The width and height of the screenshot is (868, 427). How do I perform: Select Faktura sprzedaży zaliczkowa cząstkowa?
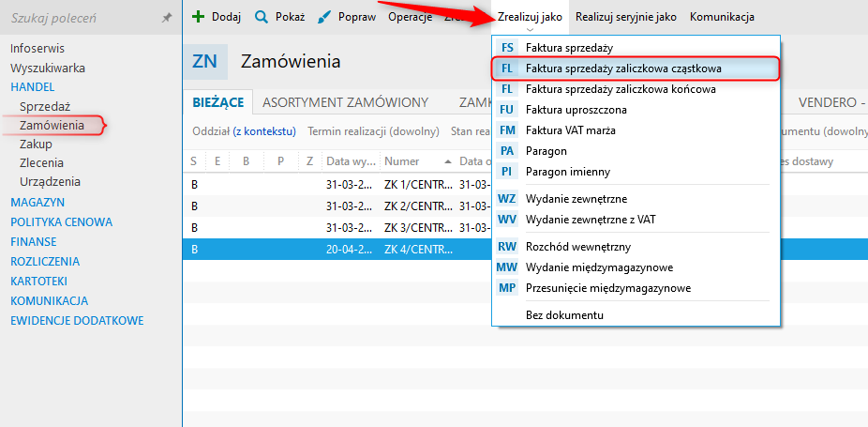click(x=636, y=69)
